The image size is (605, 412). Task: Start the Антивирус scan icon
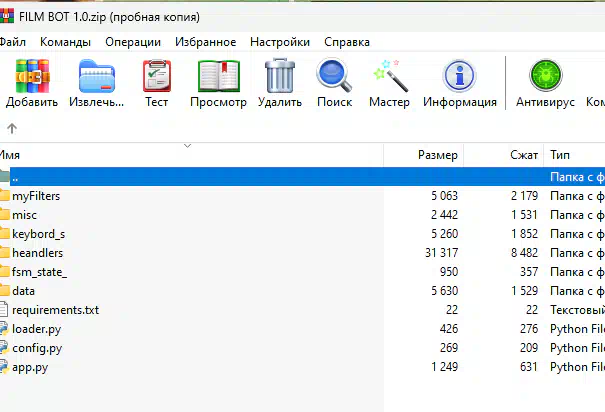click(x=545, y=75)
